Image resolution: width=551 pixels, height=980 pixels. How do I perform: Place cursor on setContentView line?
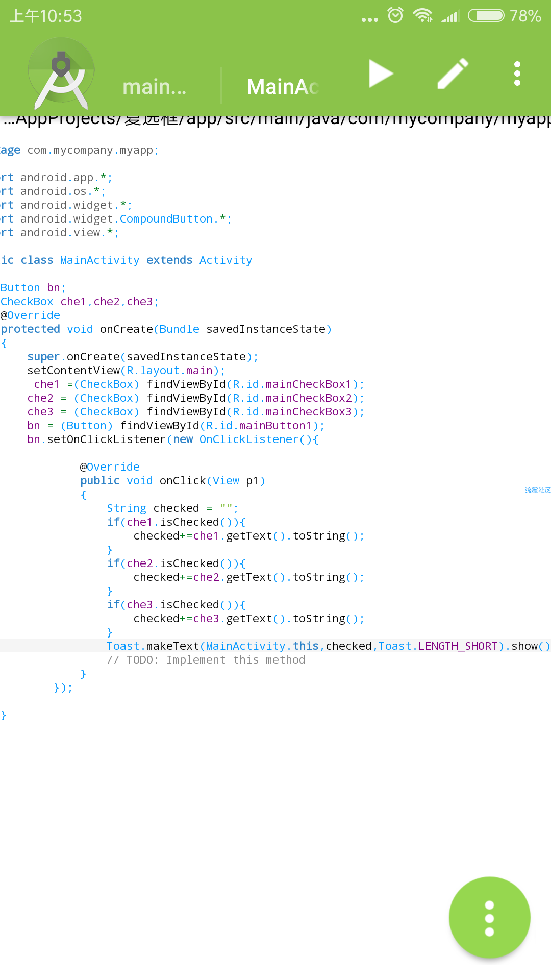click(x=126, y=370)
